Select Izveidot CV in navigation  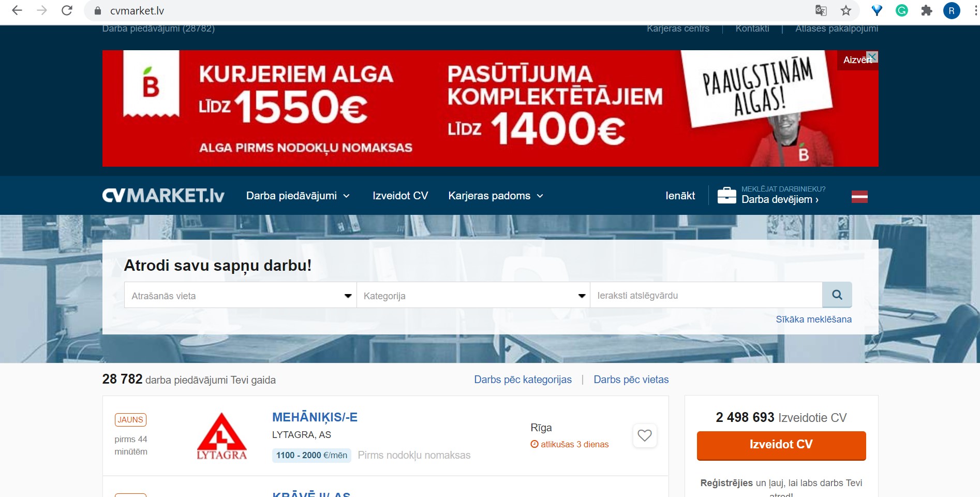[x=400, y=196]
